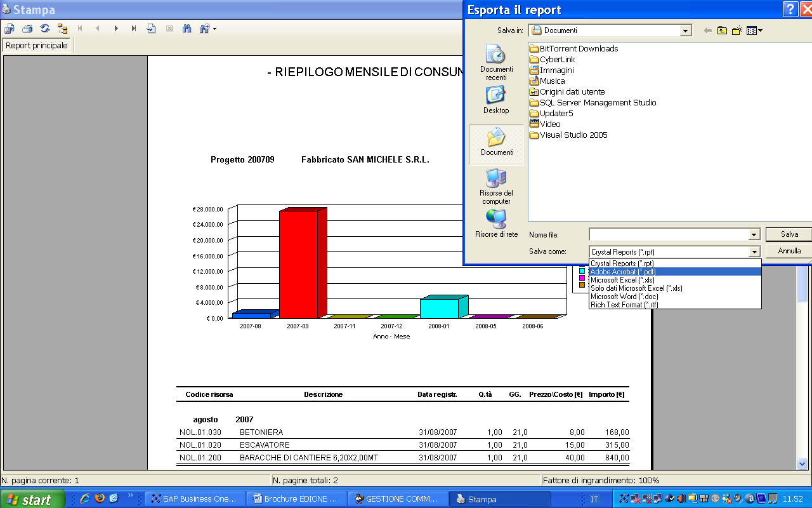Select the Report principale tab
Screen dimensions: 812x508
coord(37,46)
